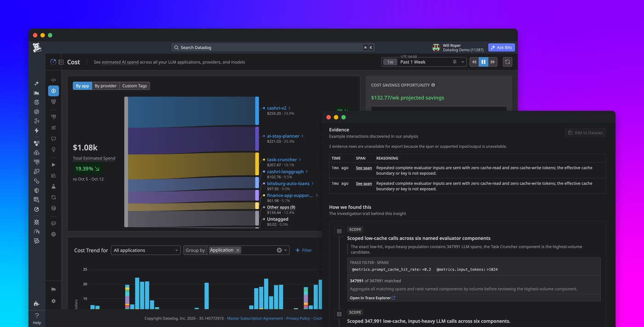Click the Add to Dataset button

coord(585,132)
